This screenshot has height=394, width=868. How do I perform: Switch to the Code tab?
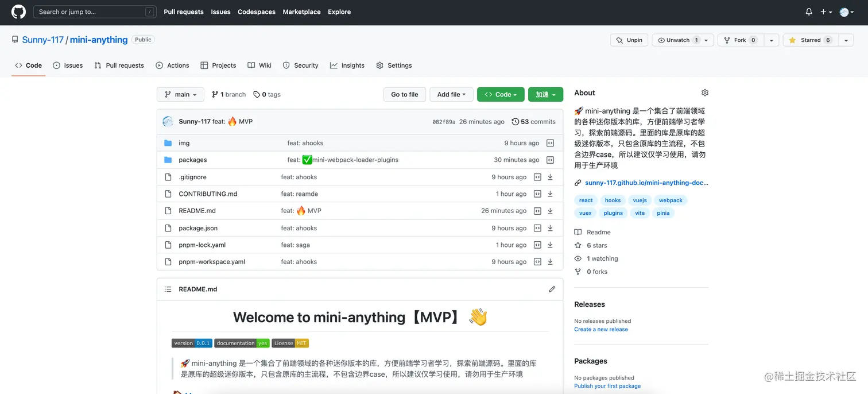[x=29, y=65]
